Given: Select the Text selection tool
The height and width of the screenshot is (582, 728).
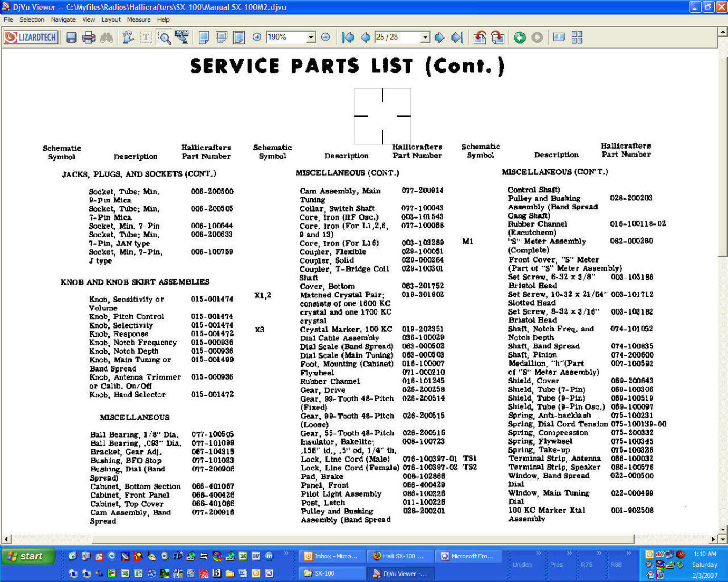Looking at the screenshot, I should point(146,37).
